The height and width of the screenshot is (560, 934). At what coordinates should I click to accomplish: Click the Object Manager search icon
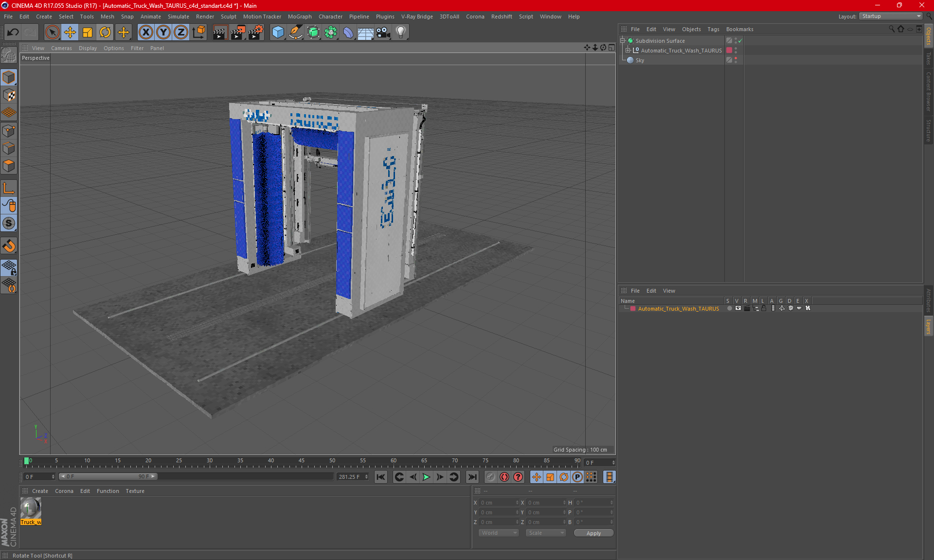(891, 29)
